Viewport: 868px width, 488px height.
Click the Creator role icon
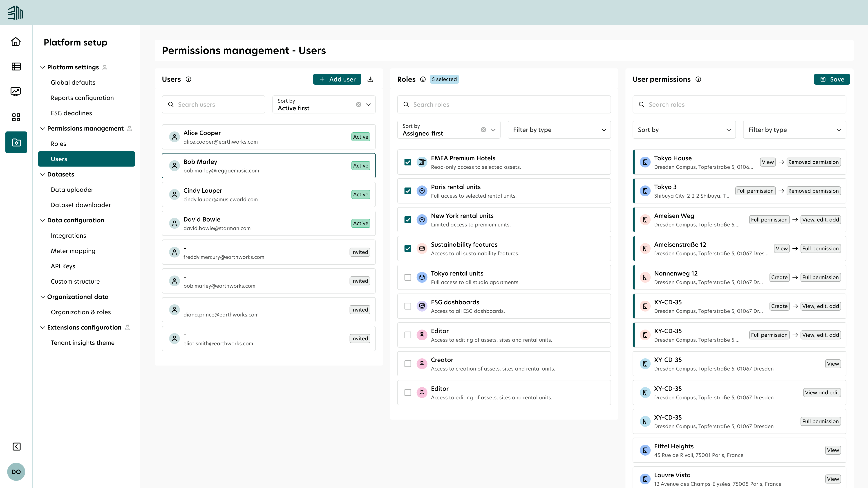[422, 364]
